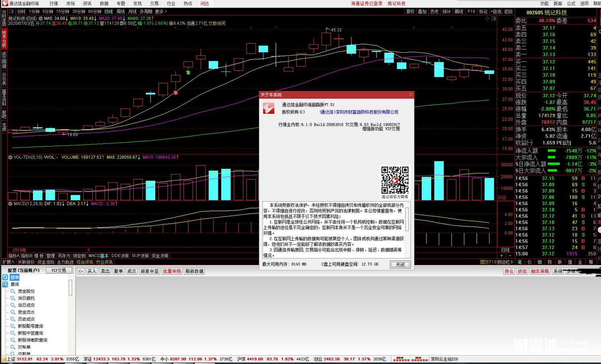Image resolution: width=601 pixels, height=364 pixels.
Task: Click the red B buy marker on the chart
Action: pyautogui.click(x=175, y=93)
